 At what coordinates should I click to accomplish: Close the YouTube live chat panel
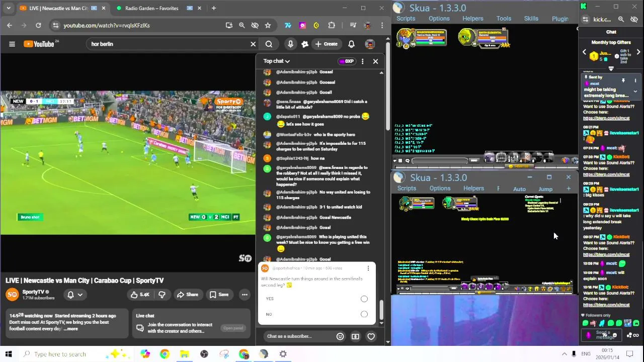tap(375, 61)
